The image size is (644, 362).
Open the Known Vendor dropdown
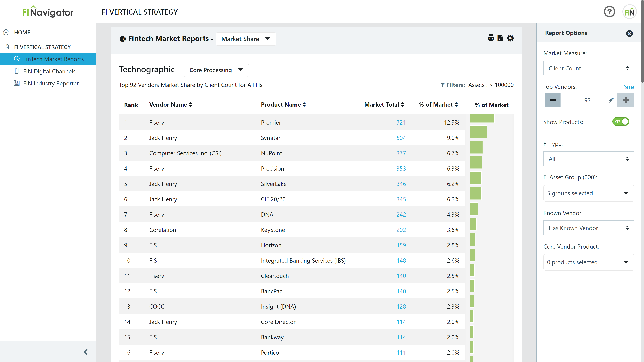[x=588, y=228]
